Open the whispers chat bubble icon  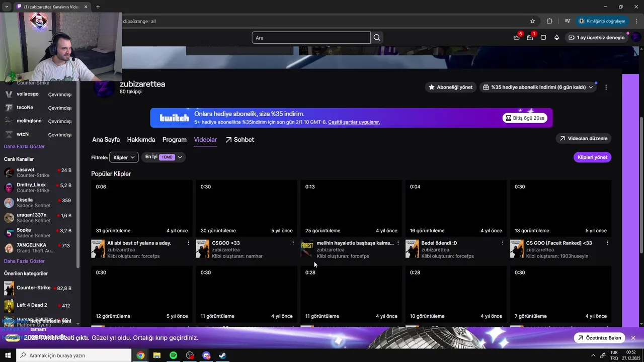coord(543,38)
